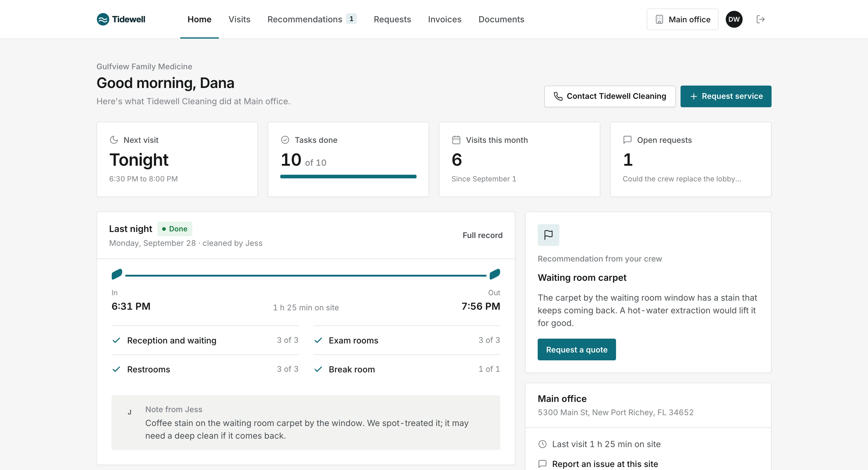Click the Break room task row
Screen dimensions: 868x470
point(407,369)
